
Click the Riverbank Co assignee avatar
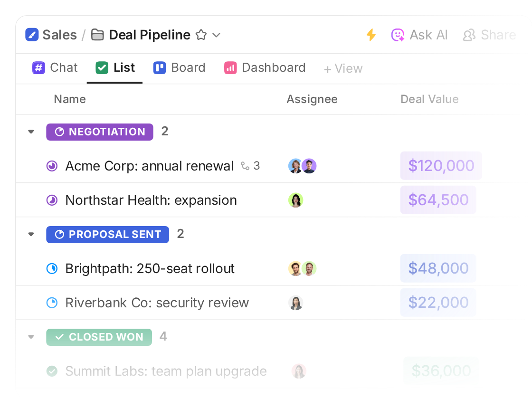click(x=295, y=303)
